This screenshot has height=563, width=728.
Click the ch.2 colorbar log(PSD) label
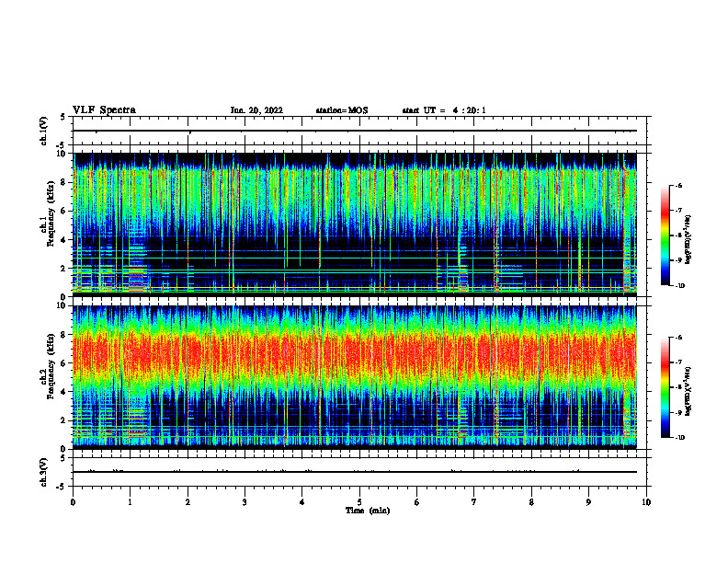[688, 392]
